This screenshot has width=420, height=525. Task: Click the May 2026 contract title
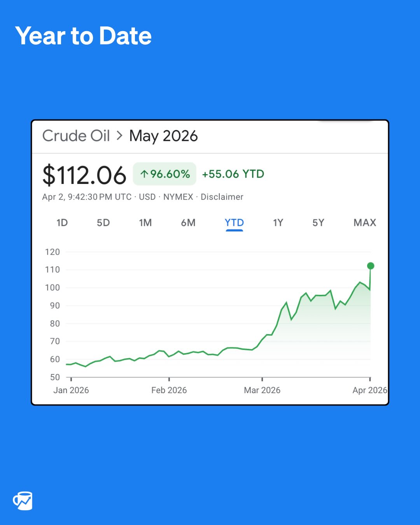(x=163, y=136)
